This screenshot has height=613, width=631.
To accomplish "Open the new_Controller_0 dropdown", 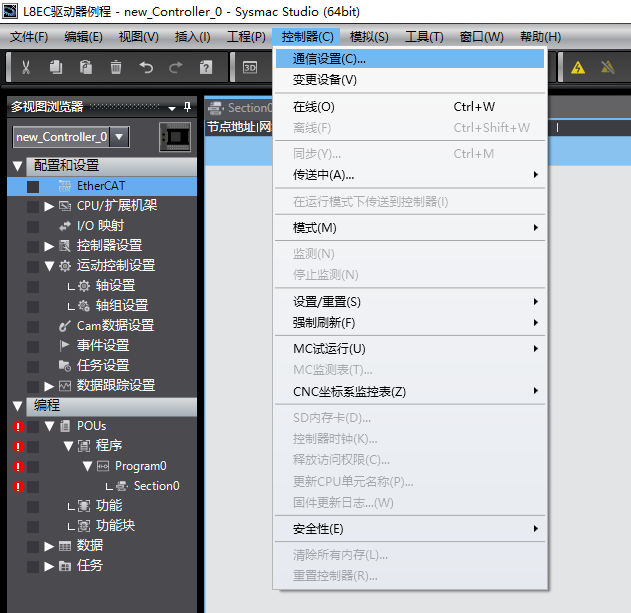I will 119,137.
